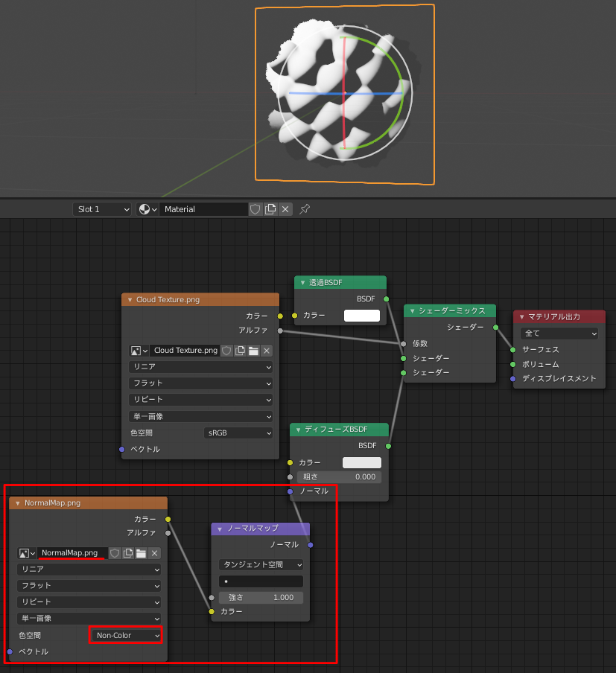The image size is (616, 673).
Task: Collapse the シェーダーミックス node
Action: [412, 310]
